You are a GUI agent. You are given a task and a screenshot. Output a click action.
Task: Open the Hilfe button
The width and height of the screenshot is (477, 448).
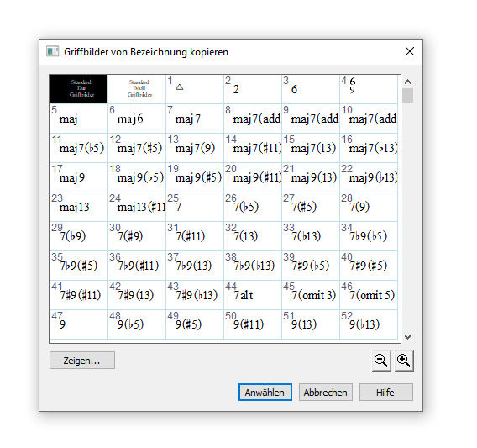click(x=386, y=393)
